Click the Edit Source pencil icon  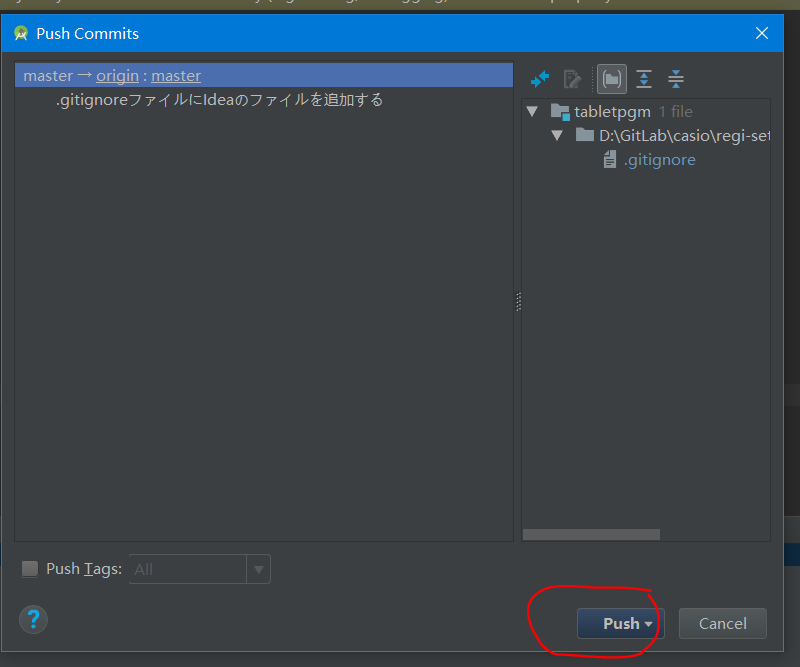pos(572,79)
